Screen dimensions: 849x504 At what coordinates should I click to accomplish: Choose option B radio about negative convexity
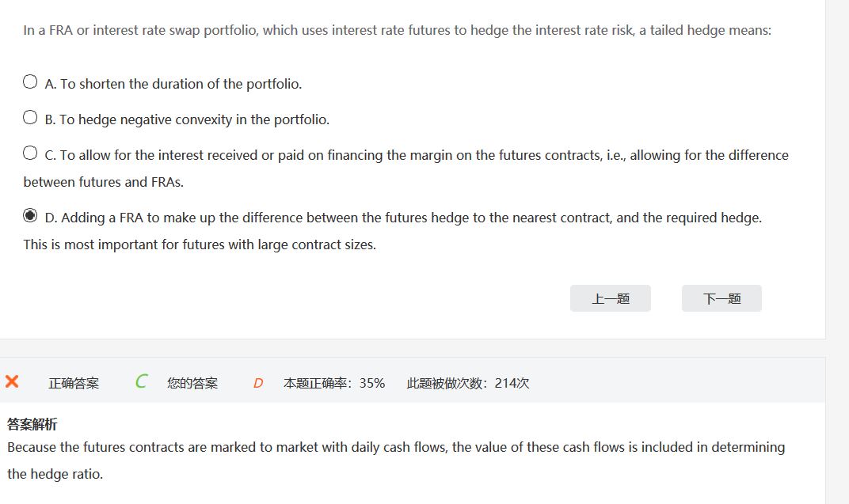pos(30,118)
